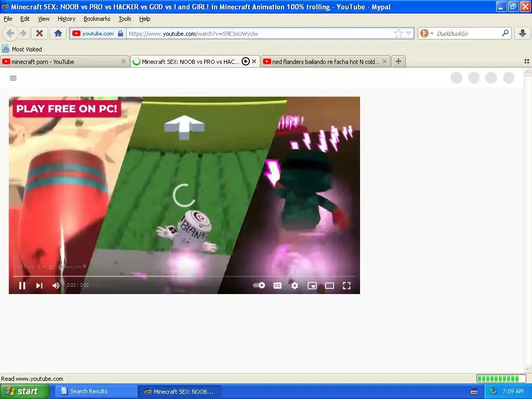Open the DuckDuckGo search engine dropdown
Image resolution: width=532 pixels, height=399 pixels.
click(427, 33)
